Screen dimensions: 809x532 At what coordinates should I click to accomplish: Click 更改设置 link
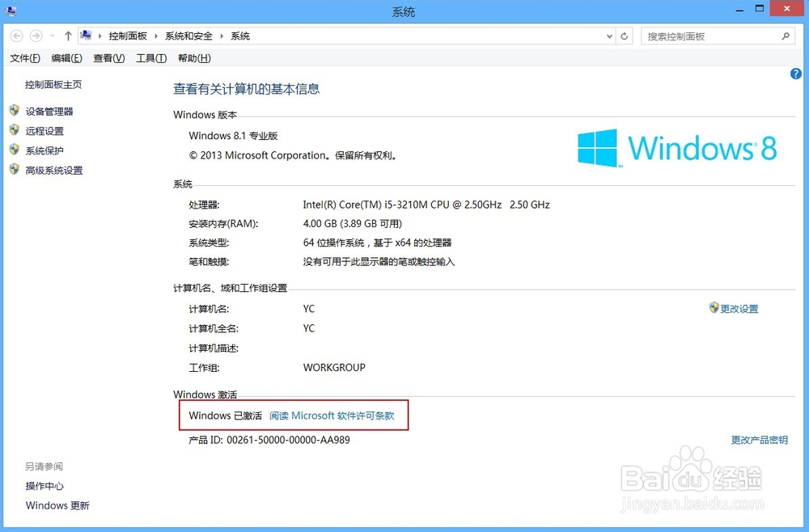pos(739,309)
